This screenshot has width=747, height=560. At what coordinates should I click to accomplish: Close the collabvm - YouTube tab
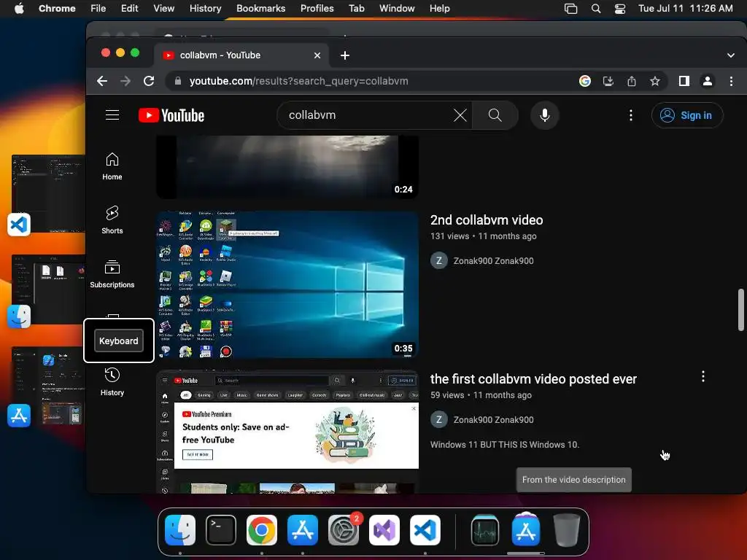point(317,55)
